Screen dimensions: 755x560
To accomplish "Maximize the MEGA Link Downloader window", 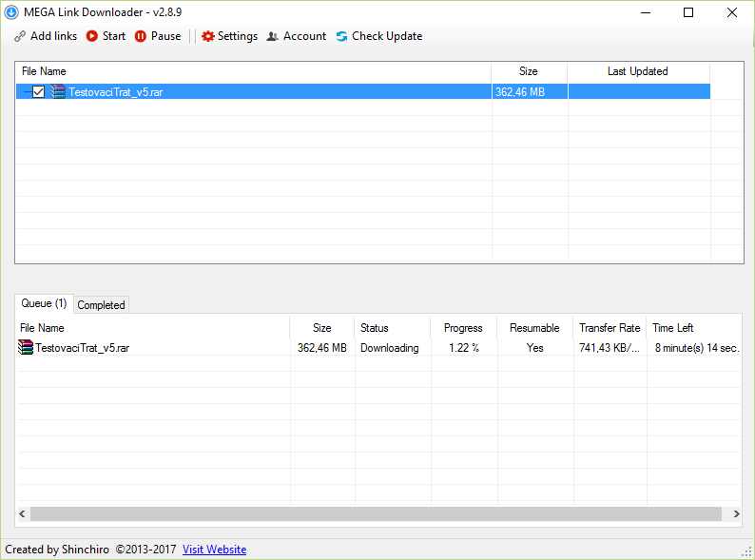I will (688, 12).
